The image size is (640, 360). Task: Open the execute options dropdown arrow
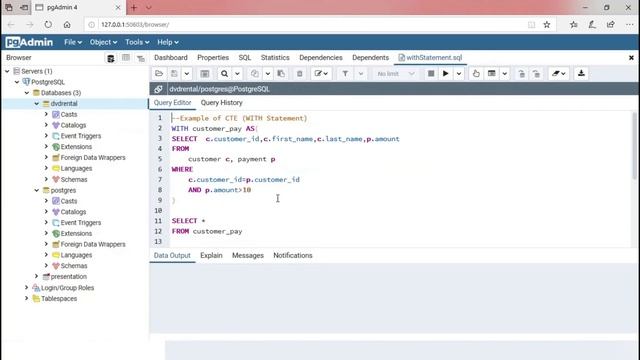coord(459,74)
